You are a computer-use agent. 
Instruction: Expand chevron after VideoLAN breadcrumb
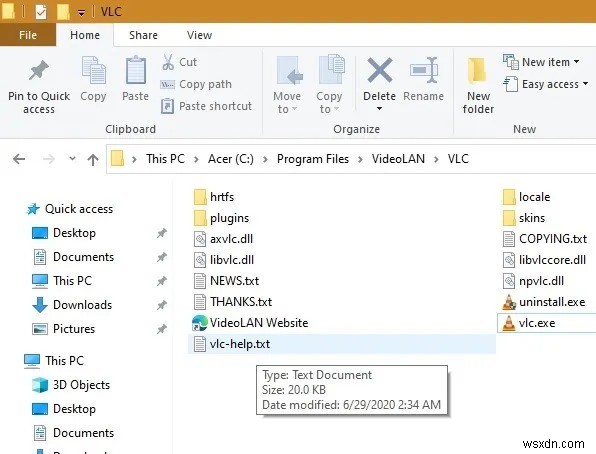[436, 159]
